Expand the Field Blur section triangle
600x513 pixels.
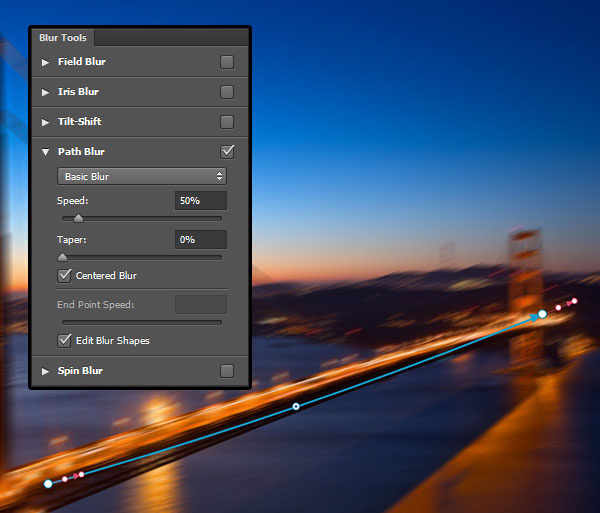click(45, 62)
